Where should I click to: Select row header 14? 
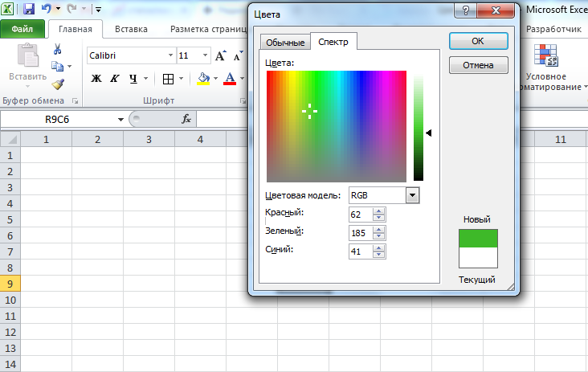pos(10,364)
